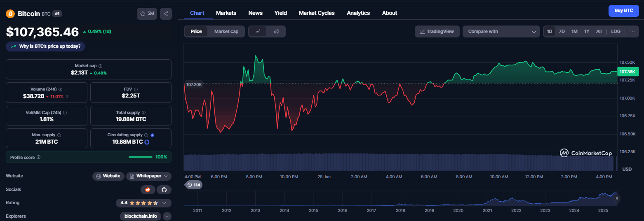Switch to line chart icon
644x221 pixels.
pos(258,31)
